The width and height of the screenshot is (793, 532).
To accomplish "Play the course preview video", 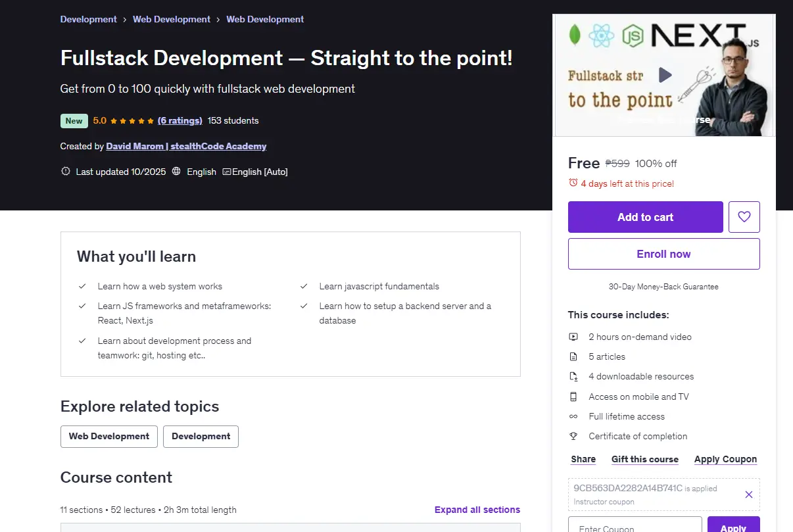I will 665,75.
